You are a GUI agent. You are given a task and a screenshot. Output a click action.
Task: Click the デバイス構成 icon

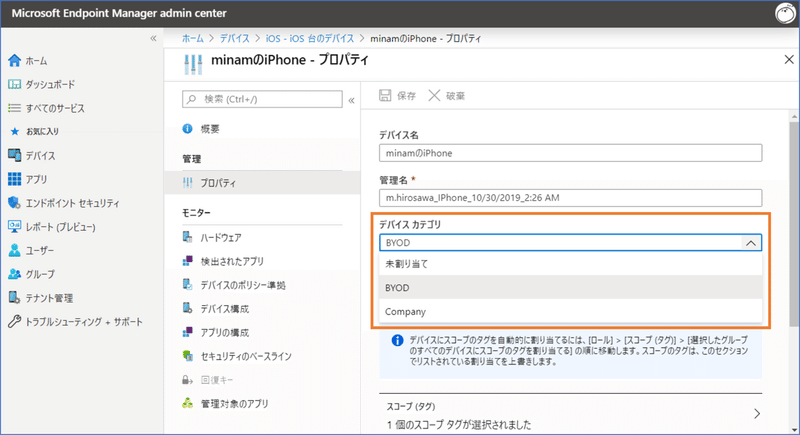(x=188, y=309)
